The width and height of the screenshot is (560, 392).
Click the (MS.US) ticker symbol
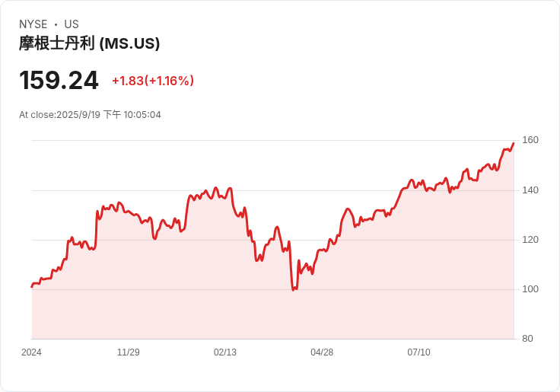point(129,43)
